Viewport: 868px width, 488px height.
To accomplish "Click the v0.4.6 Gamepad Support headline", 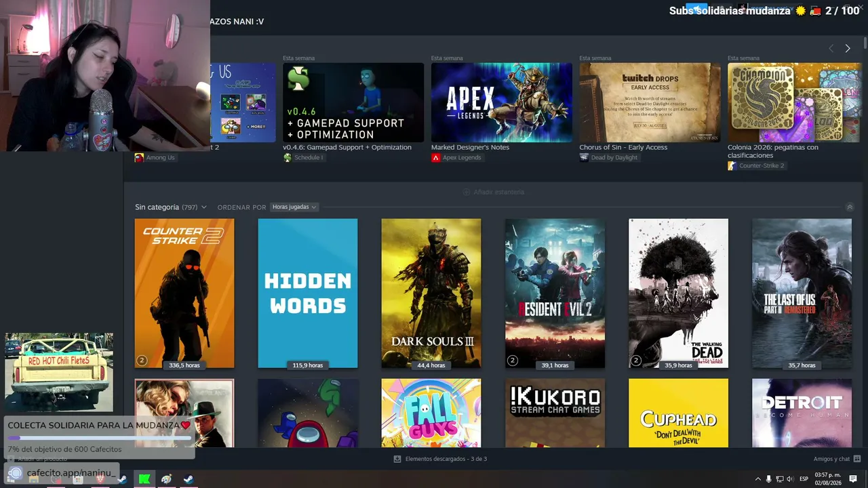I will pos(347,147).
